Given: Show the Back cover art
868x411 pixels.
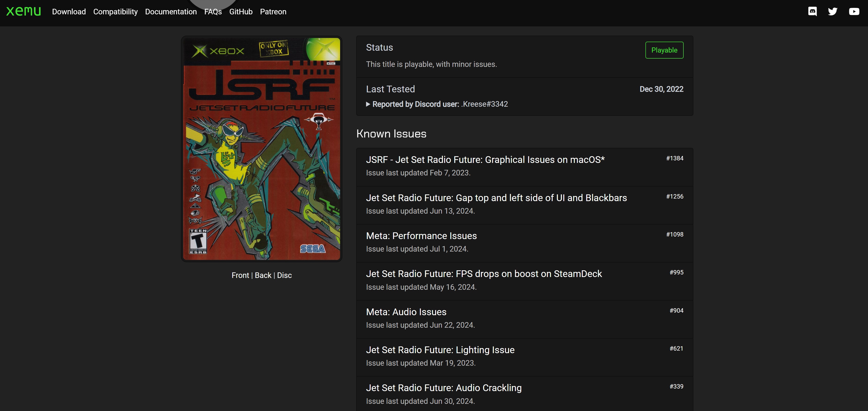Looking at the screenshot, I should (x=263, y=275).
